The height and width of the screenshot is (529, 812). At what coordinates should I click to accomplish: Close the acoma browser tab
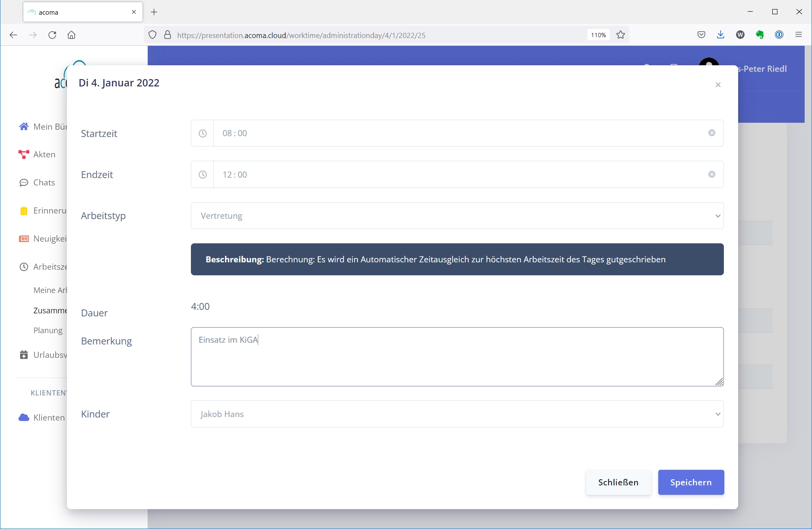pyautogui.click(x=134, y=12)
